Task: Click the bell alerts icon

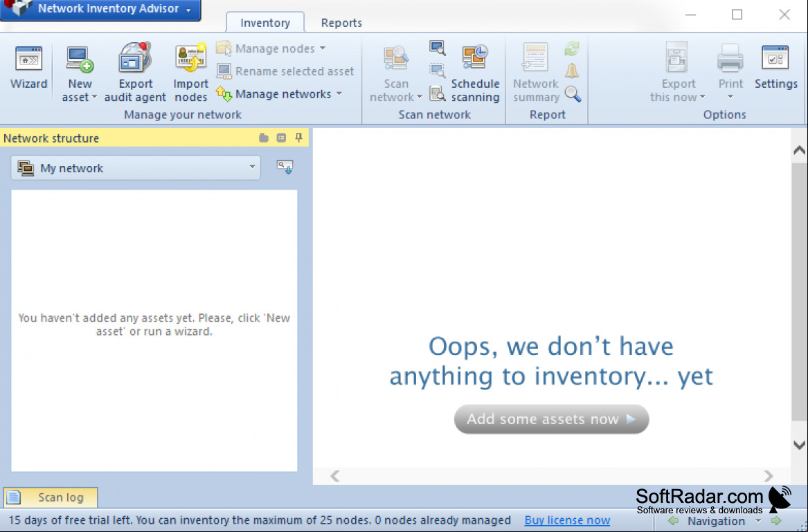Action: [x=572, y=71]
